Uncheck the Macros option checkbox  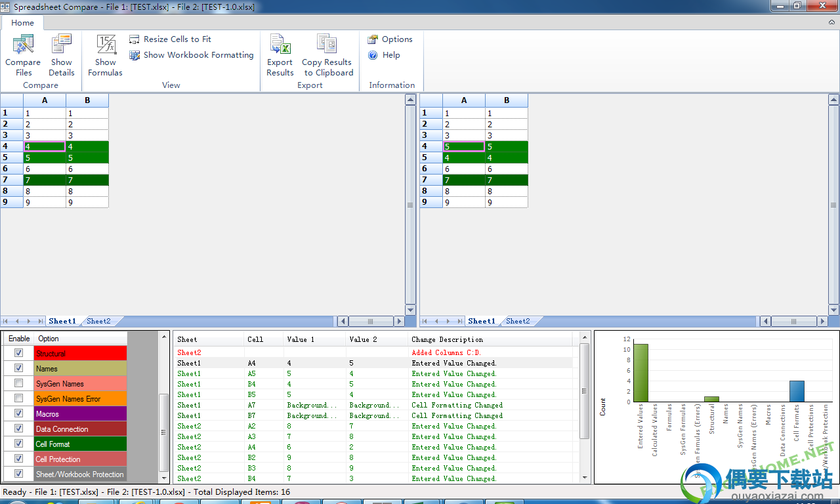pos(19,413)
